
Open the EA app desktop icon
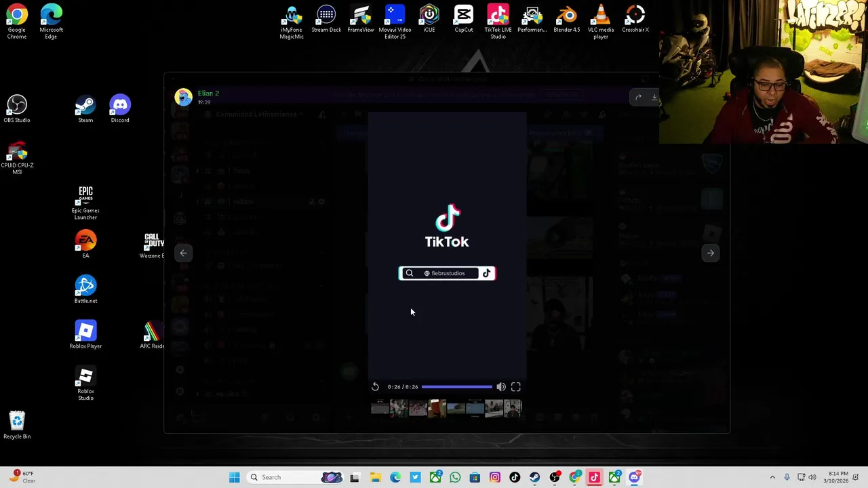(x=85, y=245)
